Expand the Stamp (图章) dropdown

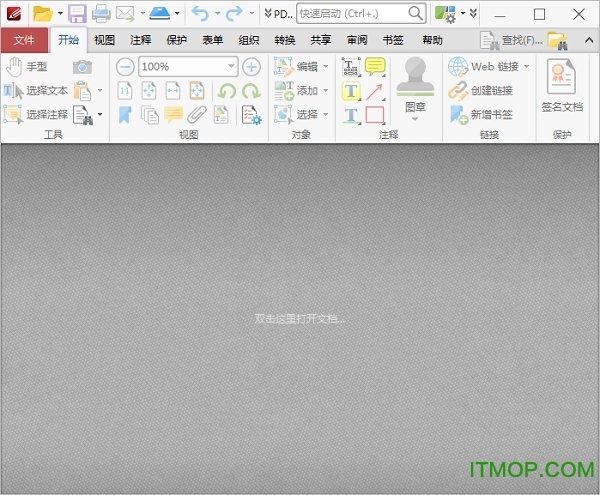click(x=415, y=119)
